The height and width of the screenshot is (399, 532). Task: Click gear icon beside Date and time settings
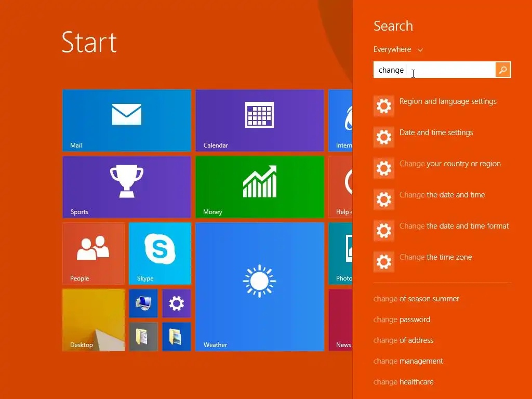(x=384, y=137)
